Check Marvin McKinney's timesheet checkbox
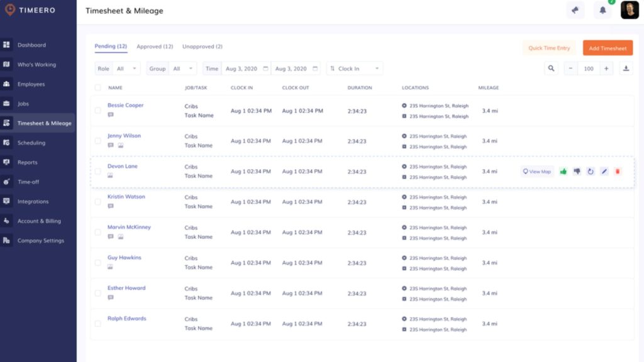The image size is (644, 362). click(x=98, y=232)
